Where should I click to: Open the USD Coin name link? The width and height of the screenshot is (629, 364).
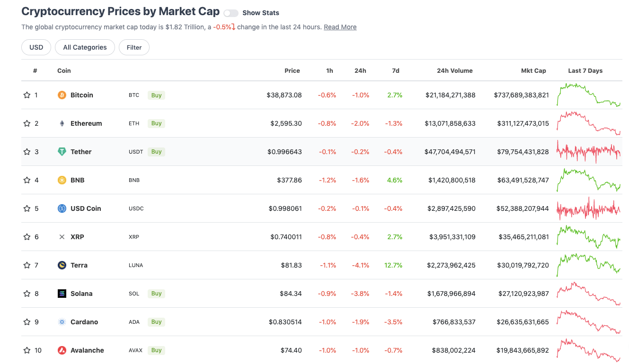tap(86, 208)
